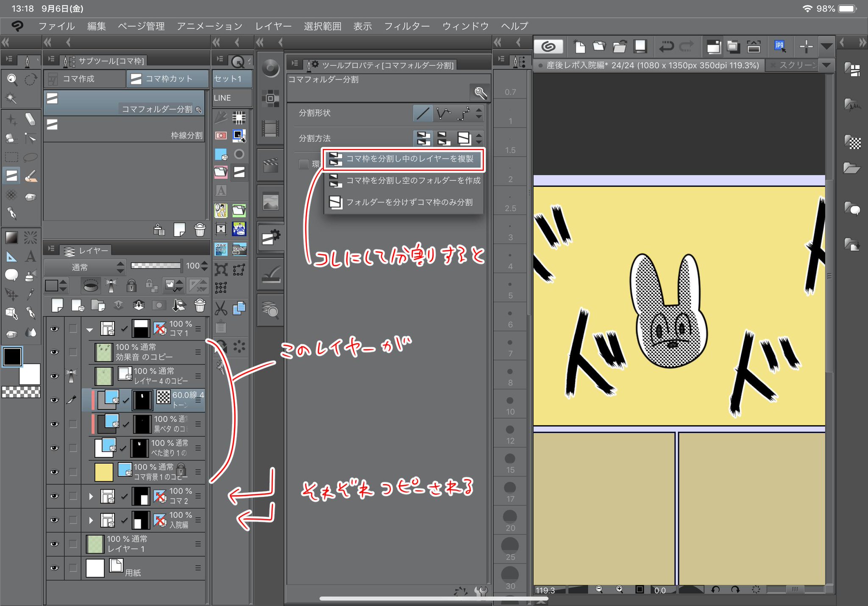Switch to the コマ作成 sub tool tab
This screenshot has width=868, height=606.
(85, 79)
